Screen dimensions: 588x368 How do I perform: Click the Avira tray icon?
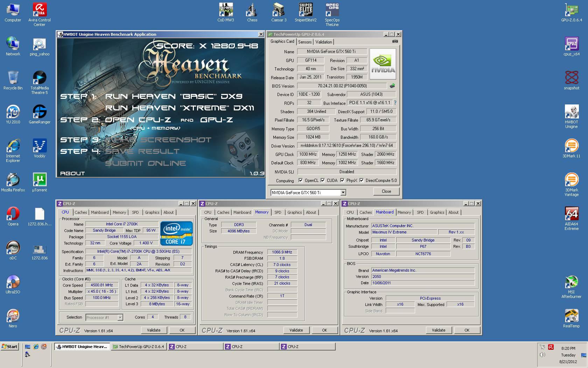551,347
